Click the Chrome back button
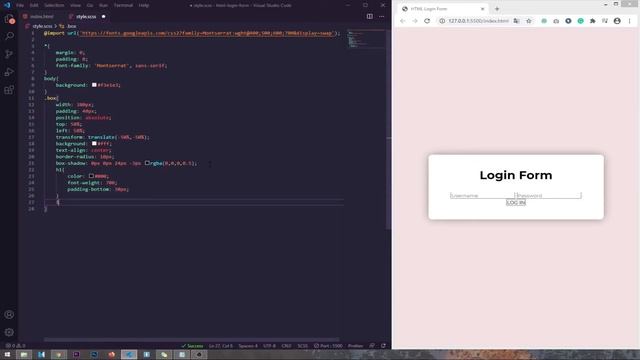The height and width of the screenshot is (360, 640). (x=402, y=21)
